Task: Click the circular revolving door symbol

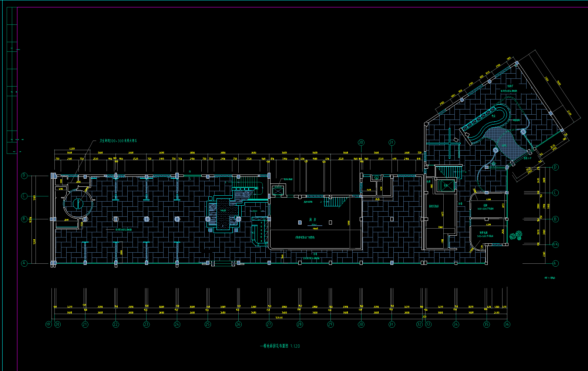Action: click(x=78, y=203)
